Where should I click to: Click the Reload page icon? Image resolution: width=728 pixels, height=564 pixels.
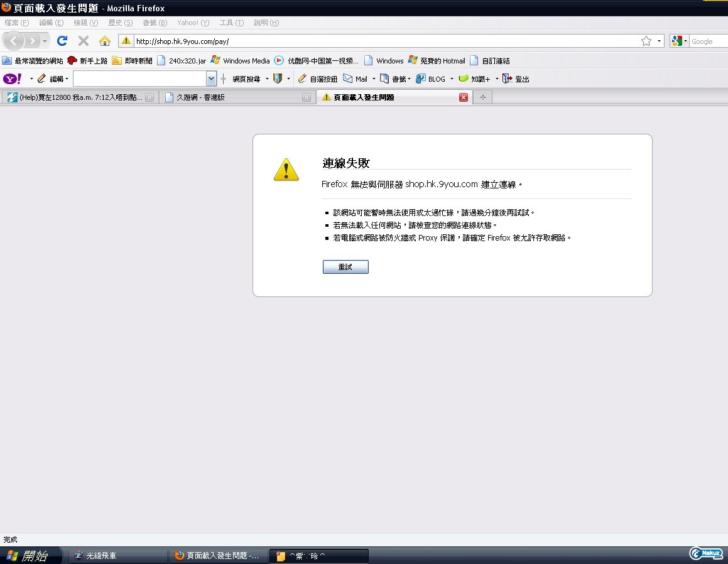coord(62,41)
